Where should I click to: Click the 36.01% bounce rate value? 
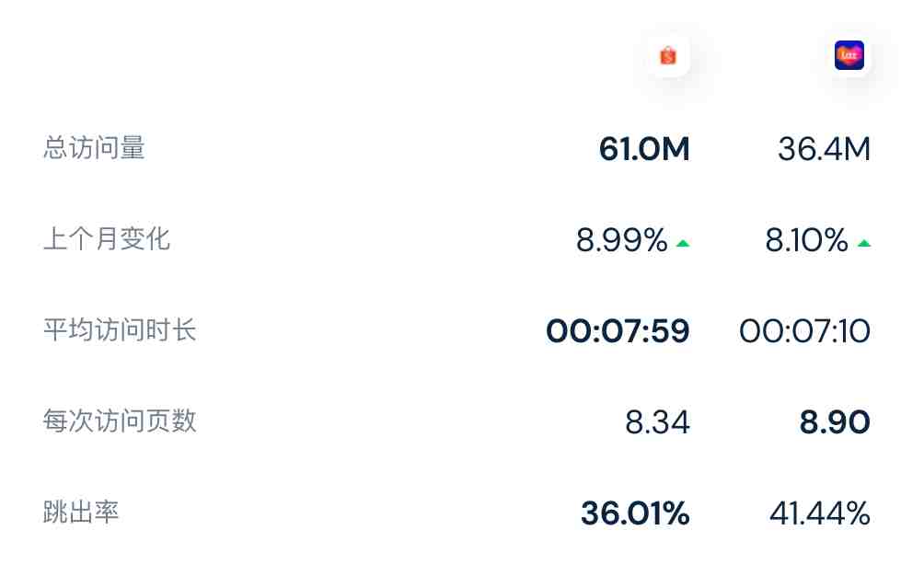[x=635, y=513]
